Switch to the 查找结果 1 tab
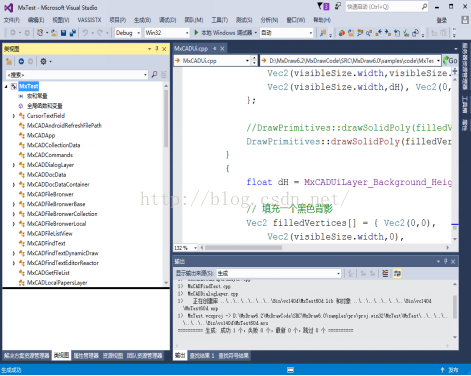The image size is (471, 376). click(x=202, y=356)
